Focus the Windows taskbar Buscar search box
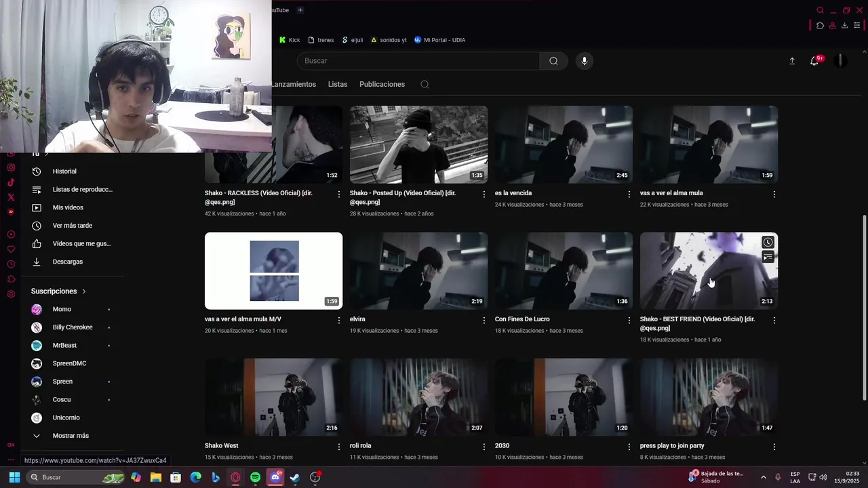Screen dimensions: 868x488 [76, 477]
